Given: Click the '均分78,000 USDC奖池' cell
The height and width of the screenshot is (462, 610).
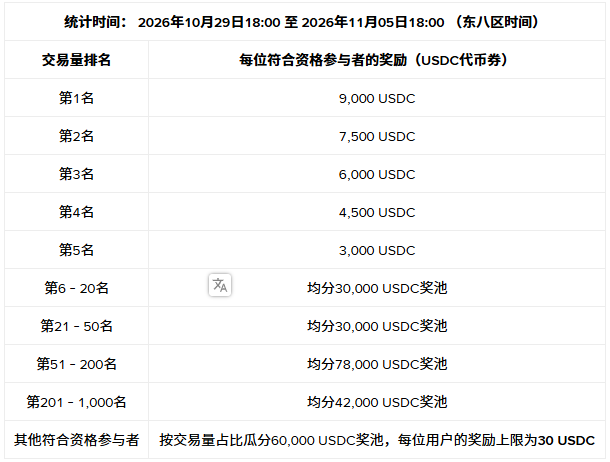Looking at the screenshot, I should pos(377,364).
